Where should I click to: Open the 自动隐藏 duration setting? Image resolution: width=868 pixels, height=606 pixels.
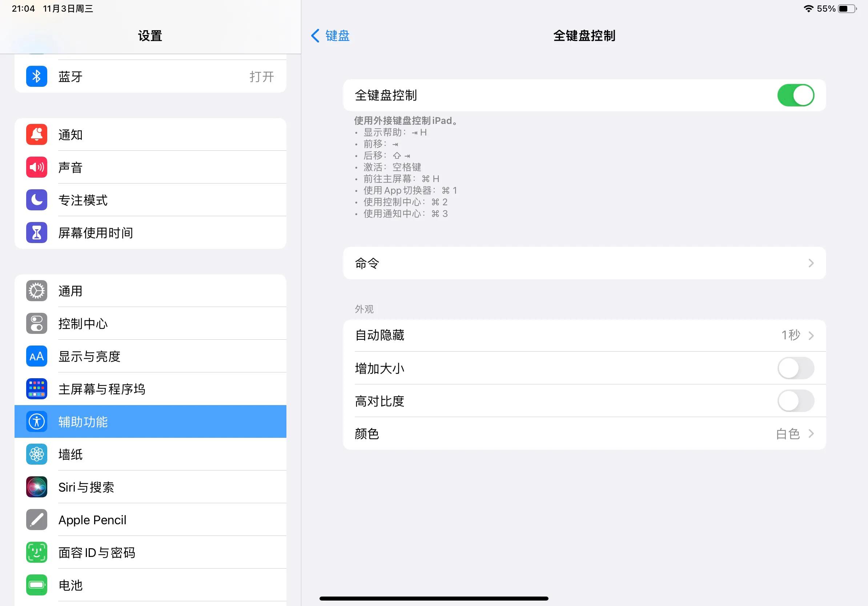tap(584, 335)
